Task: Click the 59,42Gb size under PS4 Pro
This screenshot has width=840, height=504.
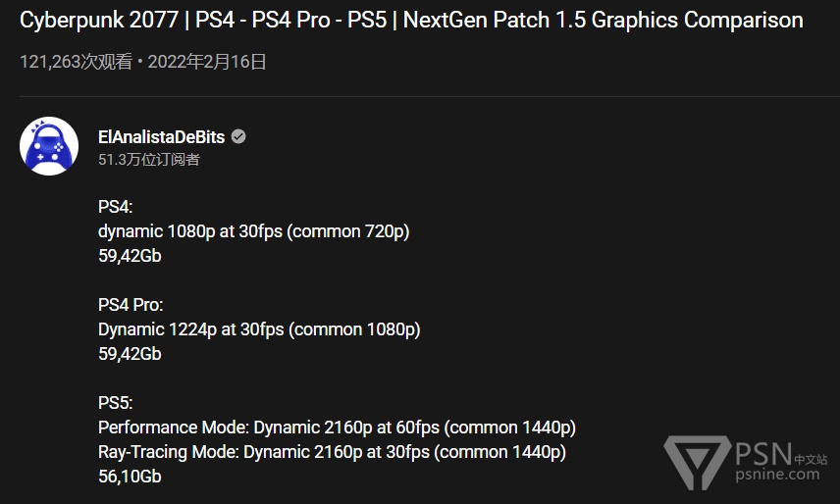Action: coord(130,354)
